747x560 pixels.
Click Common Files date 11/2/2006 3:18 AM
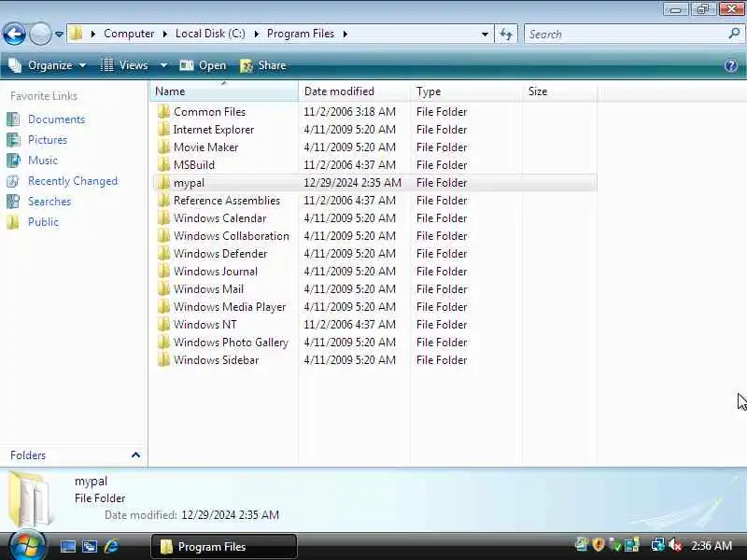pos(349,112)
